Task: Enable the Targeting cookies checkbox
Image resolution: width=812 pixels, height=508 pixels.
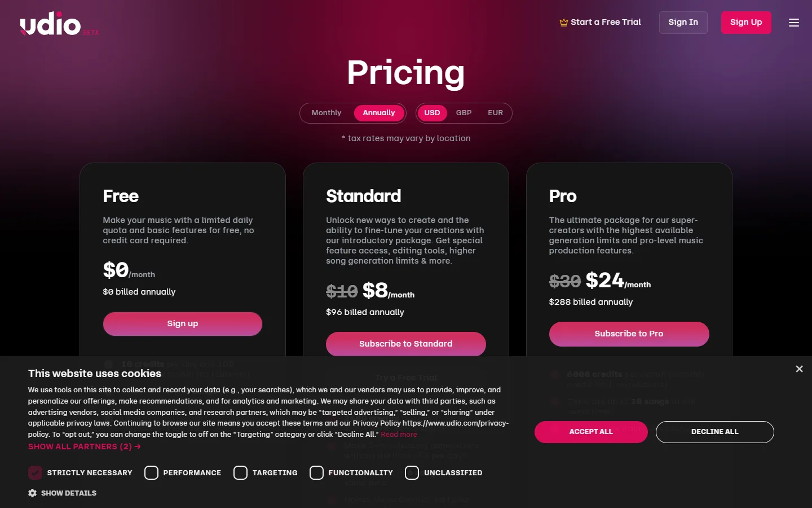Action: [x=240, y=472]
